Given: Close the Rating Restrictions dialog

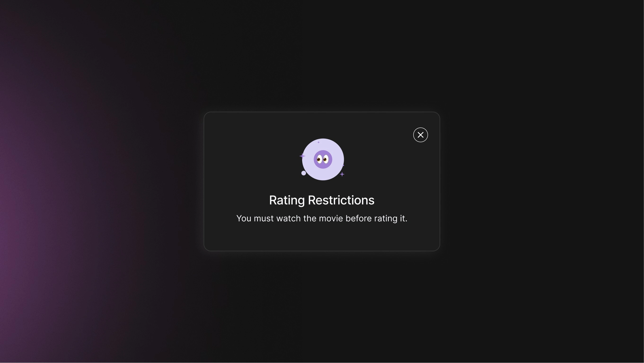Looking at the screenshot, I should (x=420, y=135).
